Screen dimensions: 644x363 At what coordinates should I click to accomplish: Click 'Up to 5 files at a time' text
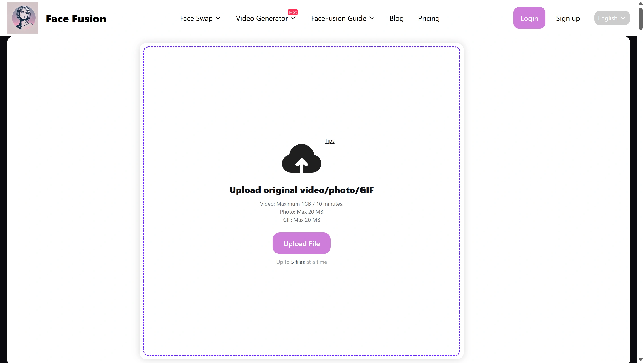click(x=301, y=262)
